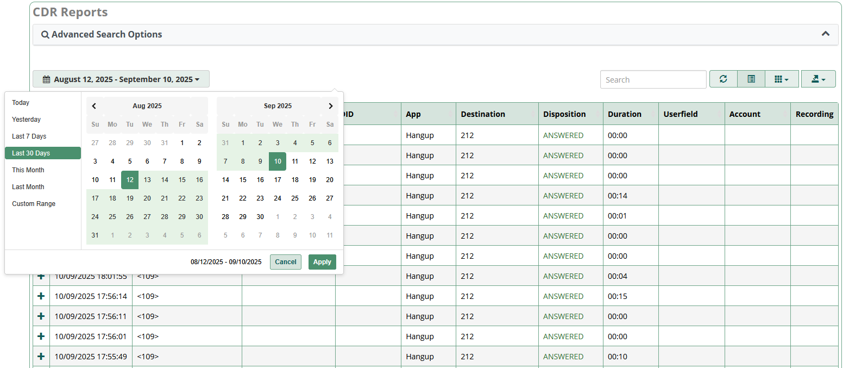Screen dimensions: 868x368
Task: Open the columns grid dropdown
Action: (781, 79)
